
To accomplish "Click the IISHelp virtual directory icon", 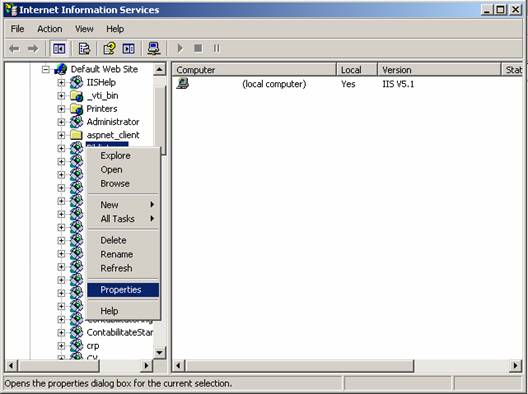I will 76,82.
